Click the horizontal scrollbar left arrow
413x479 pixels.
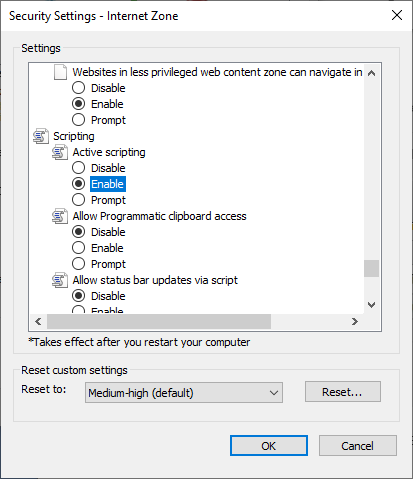click(38, 321)
